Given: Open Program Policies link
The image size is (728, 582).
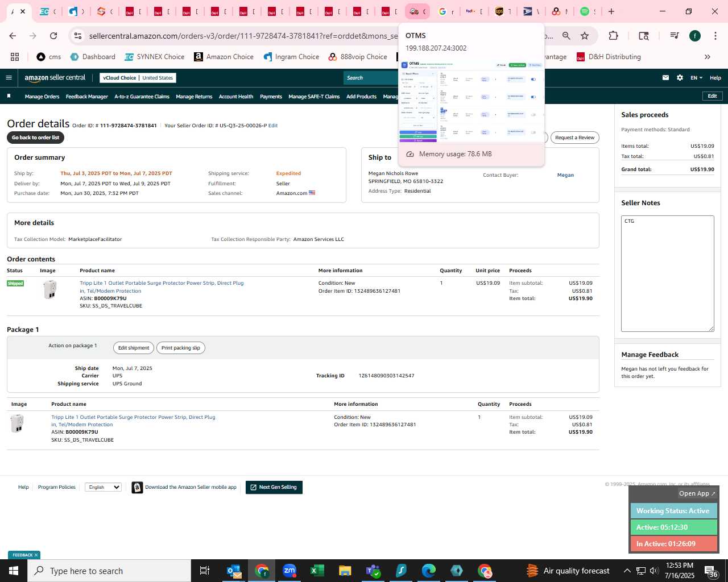Looking at the screenshot, I should 57,487.
